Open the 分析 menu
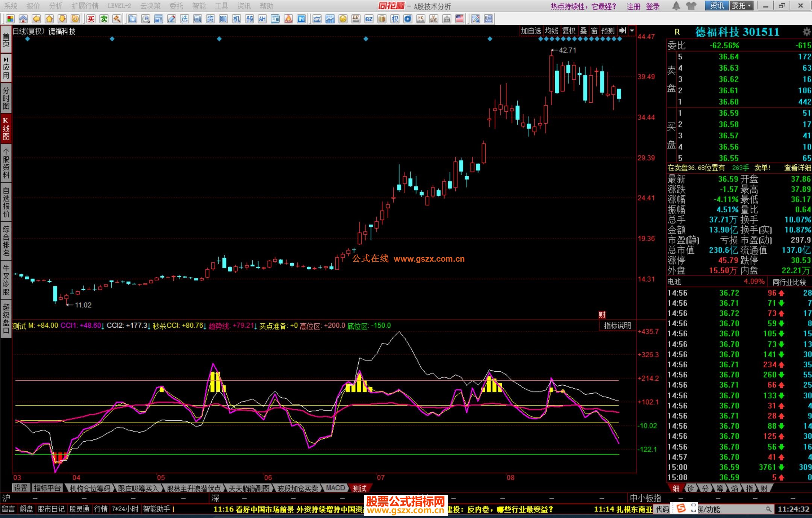Viewport: 812px width, 518px height. point(56,6)
